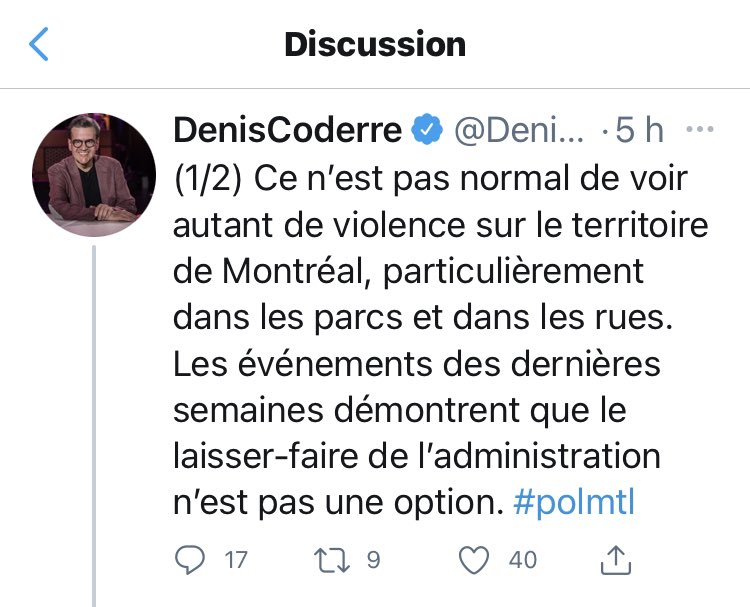This screenshot has height=607, width=750.
Task: Click the '(1/2)' marker in the tweet
Action: pyautogui.click(x=208, y=179)
